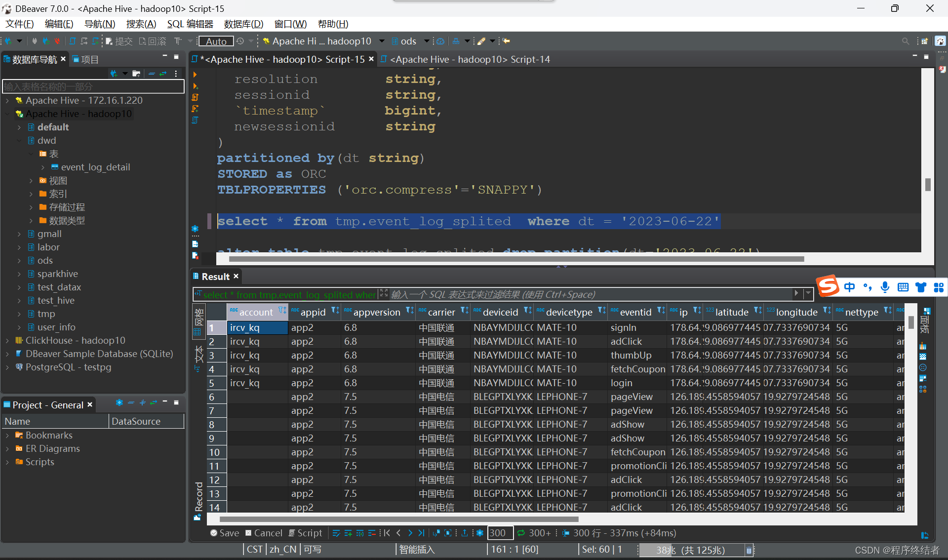Image resolution: width=948 pixels, height=560 pixels.
Task: Click navigator collapse-all icon
Action: click(x=152, y=74)
